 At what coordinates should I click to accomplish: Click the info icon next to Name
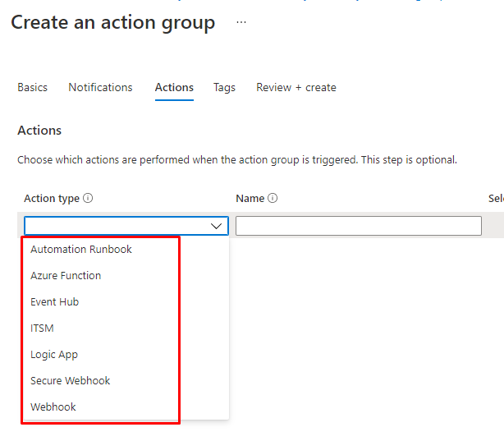click(x=273, y=198)
